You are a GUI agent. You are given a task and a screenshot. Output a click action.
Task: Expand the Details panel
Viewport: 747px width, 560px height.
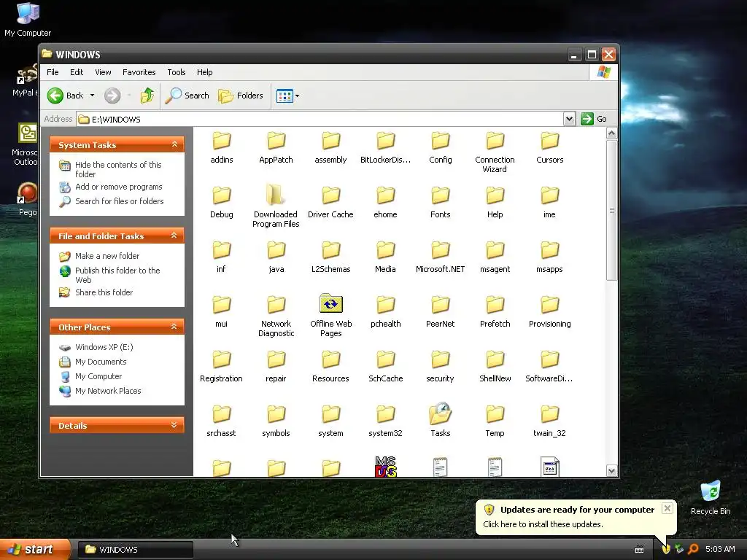pyautogui.click(x=174, y=425)
